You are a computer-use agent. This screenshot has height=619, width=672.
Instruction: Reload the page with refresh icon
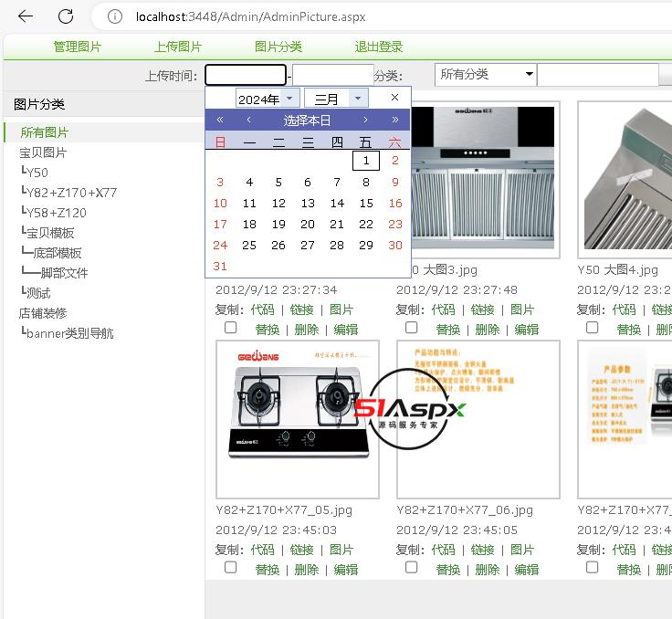[66, 16]
